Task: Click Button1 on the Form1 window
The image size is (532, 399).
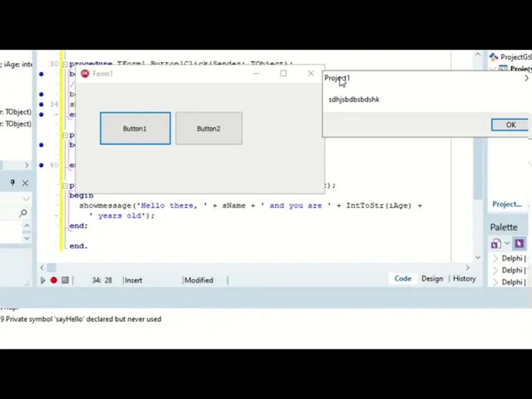Action: (135, 128)
